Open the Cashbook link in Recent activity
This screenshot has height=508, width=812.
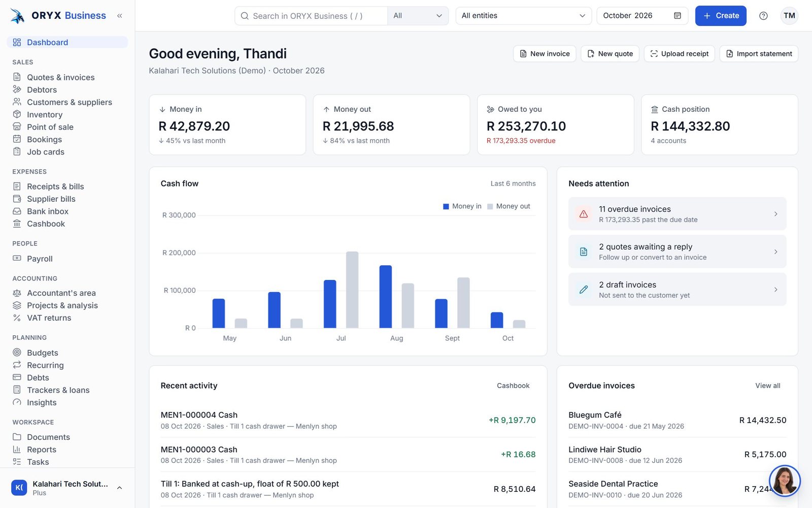(513, 386)
